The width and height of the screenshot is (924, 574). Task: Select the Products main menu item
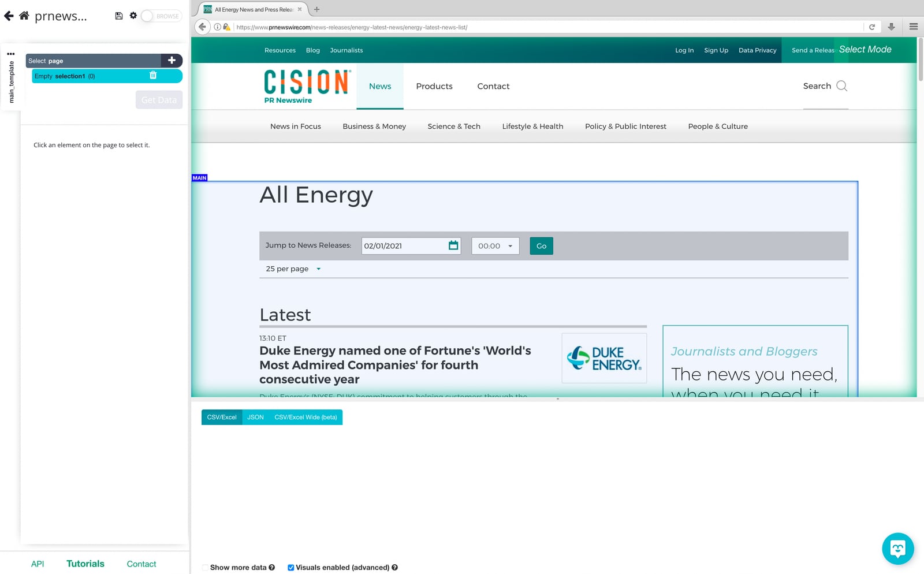[x=434, y=86]
